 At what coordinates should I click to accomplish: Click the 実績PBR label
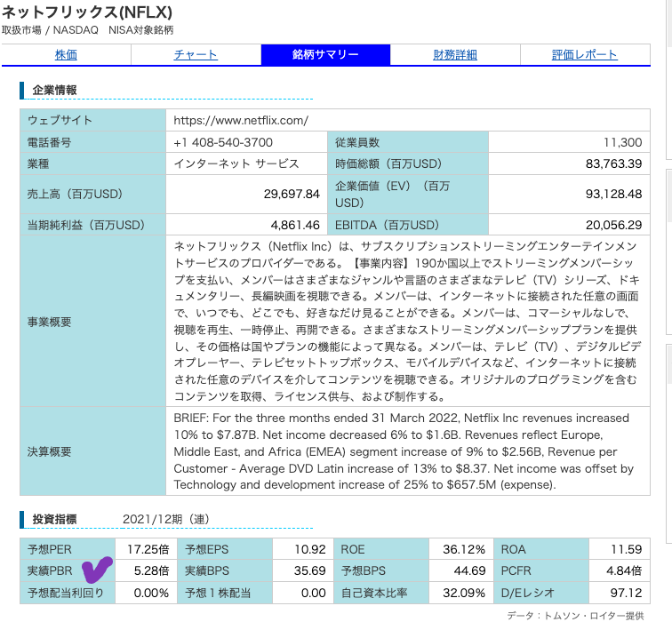pyautogui.click(x=49, y=570)
